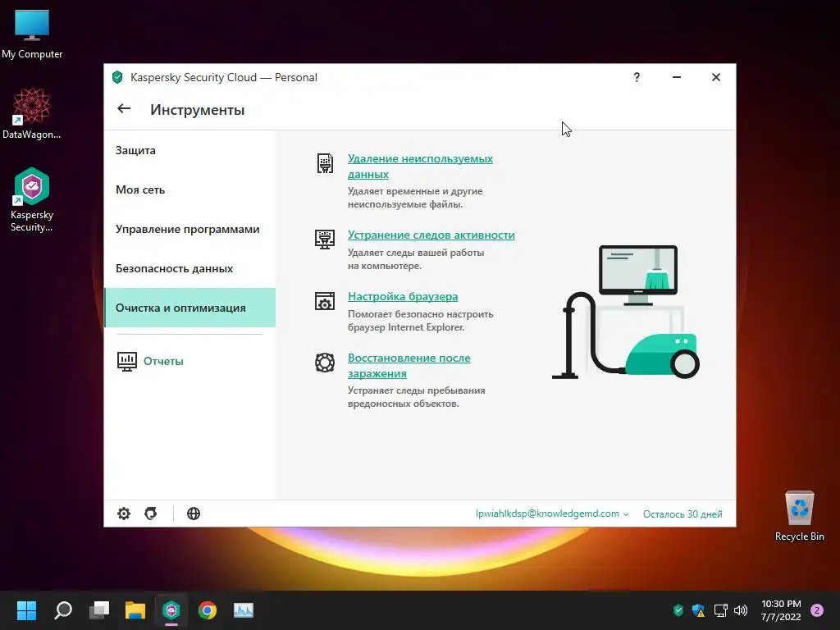Click the Осталось 30 дней license link

[x=682, y=514]
